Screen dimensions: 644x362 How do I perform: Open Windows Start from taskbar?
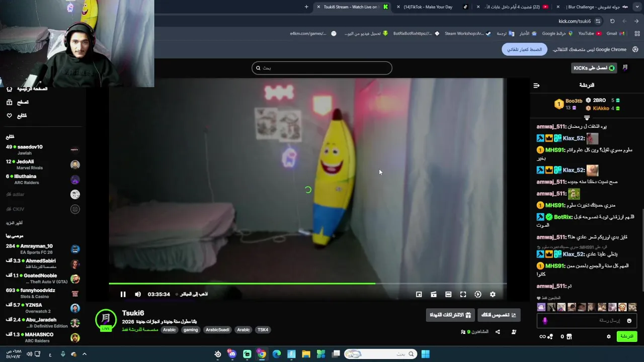pyautogui.click(x=425, y=354)
